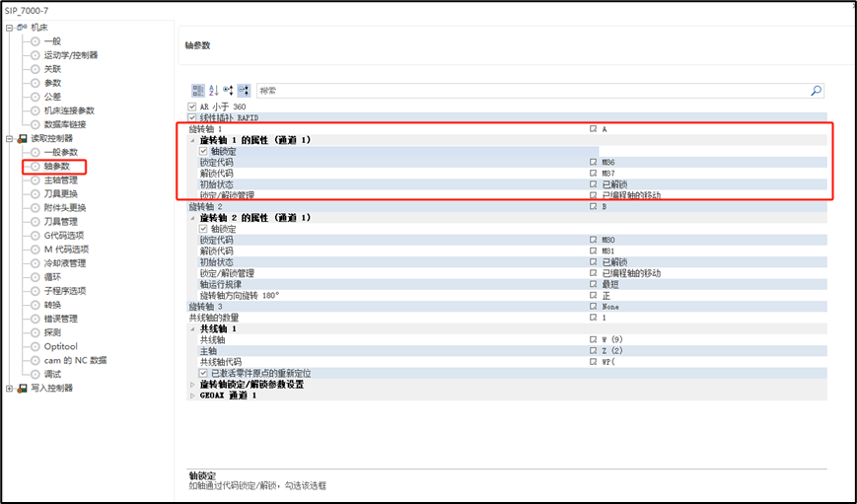
Task: Click the edit icon beside 正 value
Action: tap(593, 295)
